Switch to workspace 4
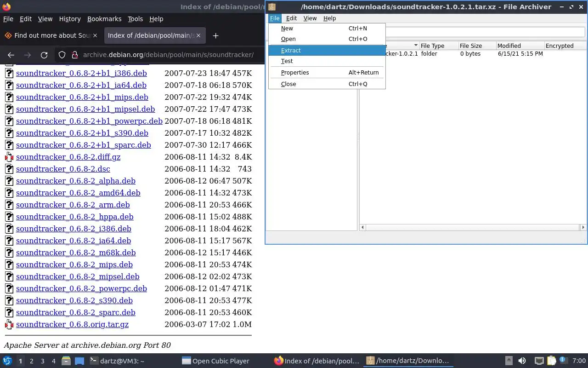The height and width of the screenshot is (368, 588). click(53, 361)
